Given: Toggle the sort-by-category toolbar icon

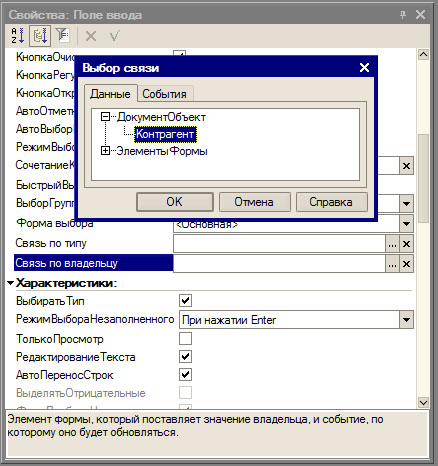Looking at the screenshot, I should click(x=40, y=36).
